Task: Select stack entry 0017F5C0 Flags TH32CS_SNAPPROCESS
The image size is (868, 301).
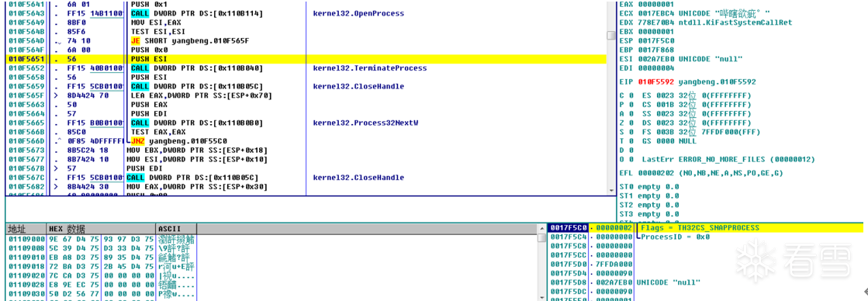Action: pos(705,228)
